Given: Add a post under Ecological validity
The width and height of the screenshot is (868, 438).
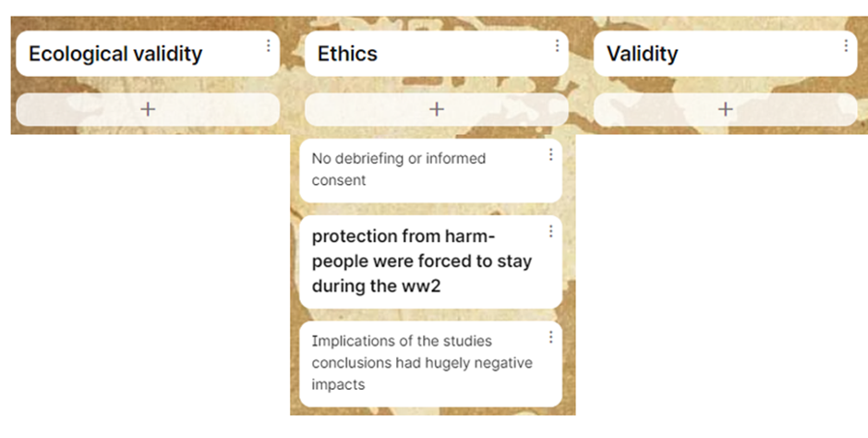Looking at the screenshot, I should pyautogui.click(x=148, y=109).
